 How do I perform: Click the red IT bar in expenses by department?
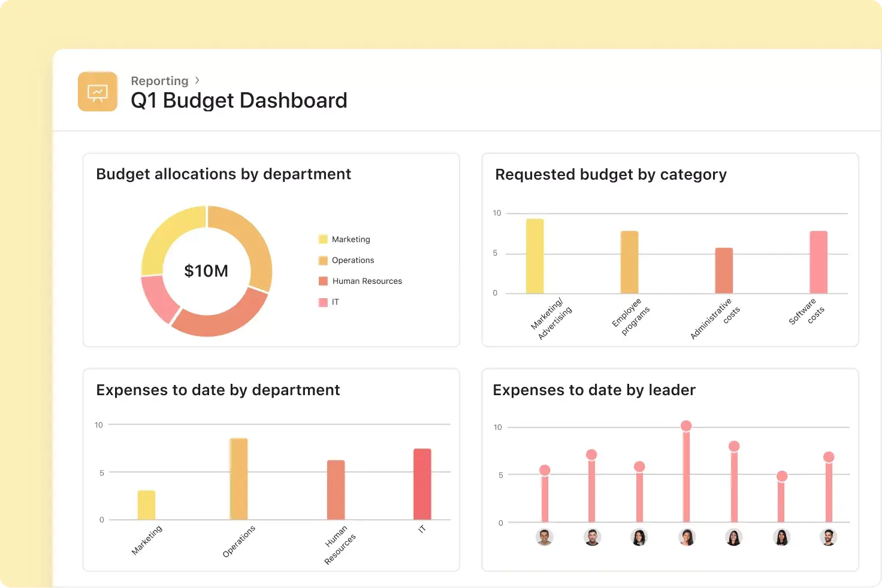tap(422, 484)
